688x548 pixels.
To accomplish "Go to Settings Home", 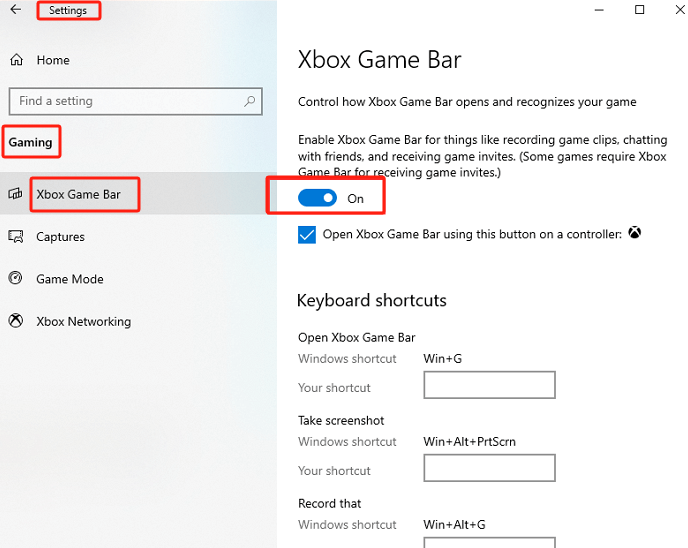I will pos(53,60).
